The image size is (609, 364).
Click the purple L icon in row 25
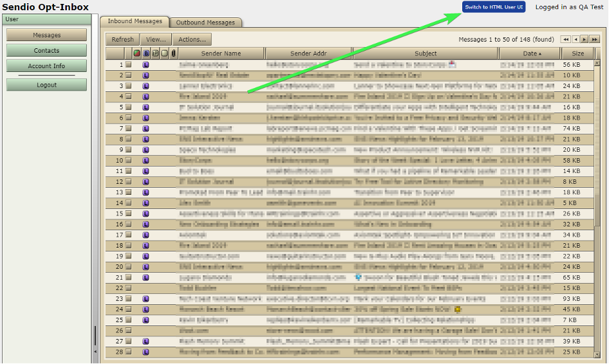click(145, 320)
